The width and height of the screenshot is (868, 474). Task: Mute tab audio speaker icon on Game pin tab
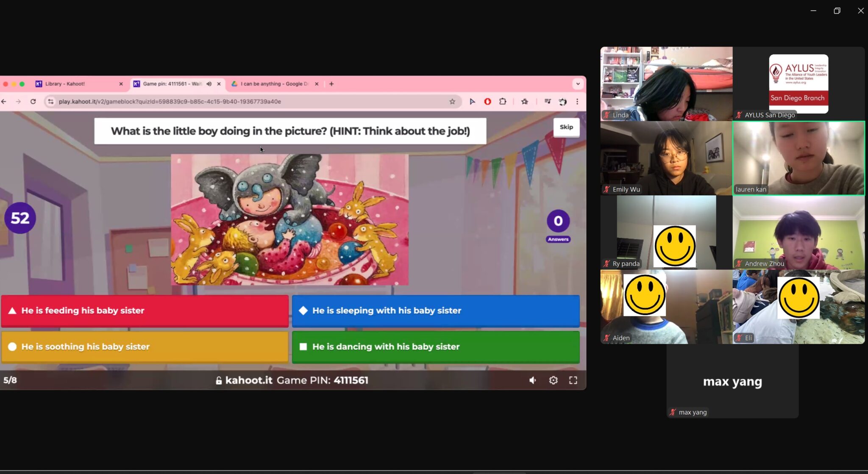tap(209, 84)
